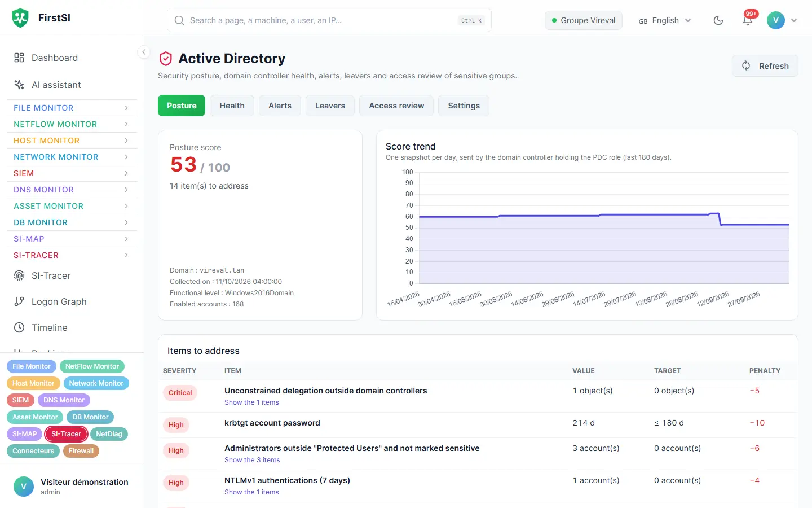The width and height of the screenshot is (812, 508).
Task: Open the English language dropdown
Action: (x=665, y=20)
